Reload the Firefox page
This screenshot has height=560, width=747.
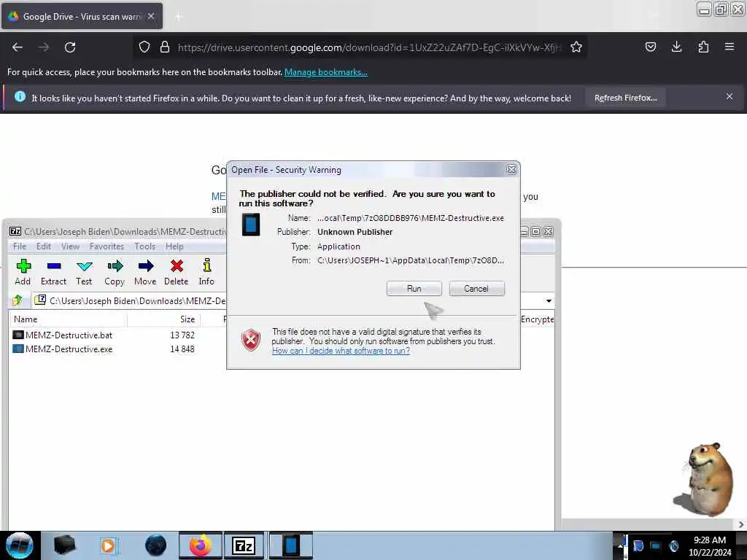pos(70,47)
